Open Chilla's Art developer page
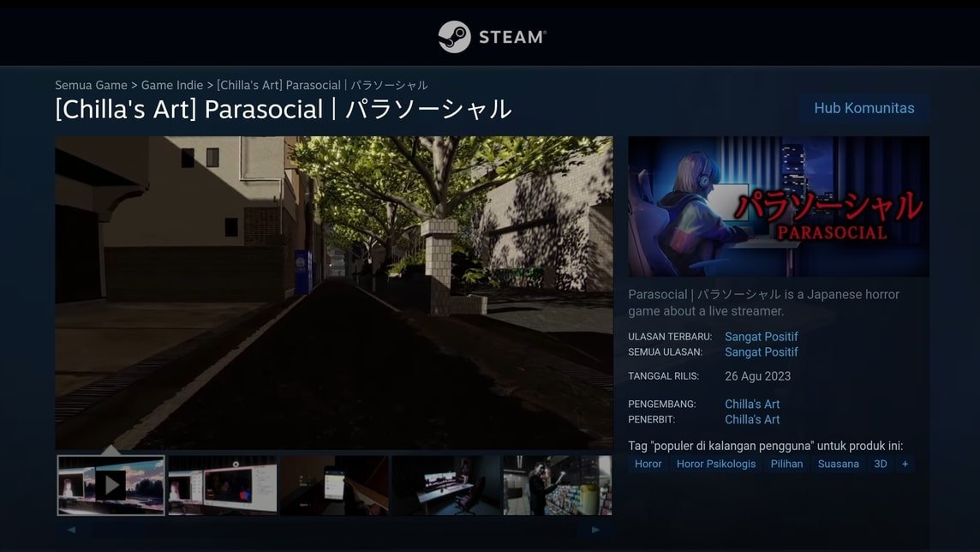Screen dimensions: 980x552 pyautogui.click(x=752, y=404)
